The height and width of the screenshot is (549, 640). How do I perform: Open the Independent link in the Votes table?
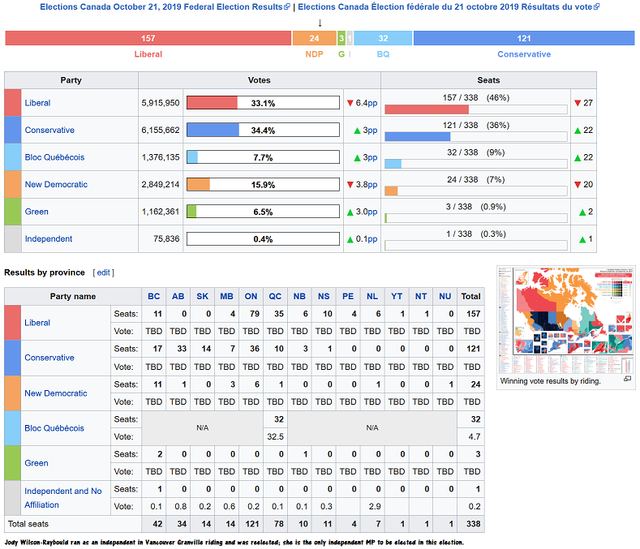click(48, 239)
